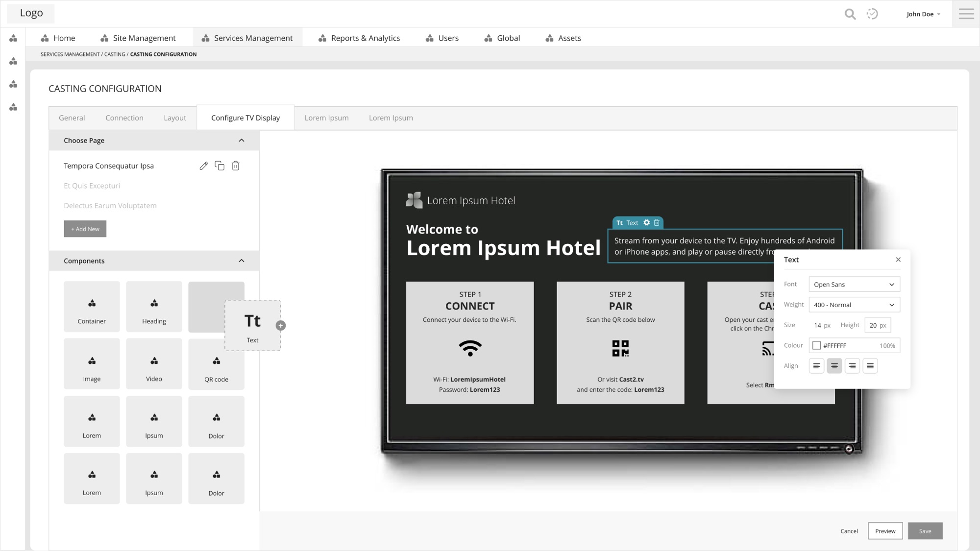Select the Container component
This screenshot has height=551, width=980.
point(92,307)
